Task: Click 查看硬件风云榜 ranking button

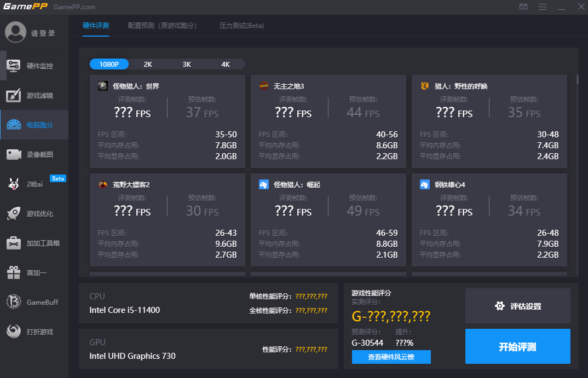Action: point(391,357)
